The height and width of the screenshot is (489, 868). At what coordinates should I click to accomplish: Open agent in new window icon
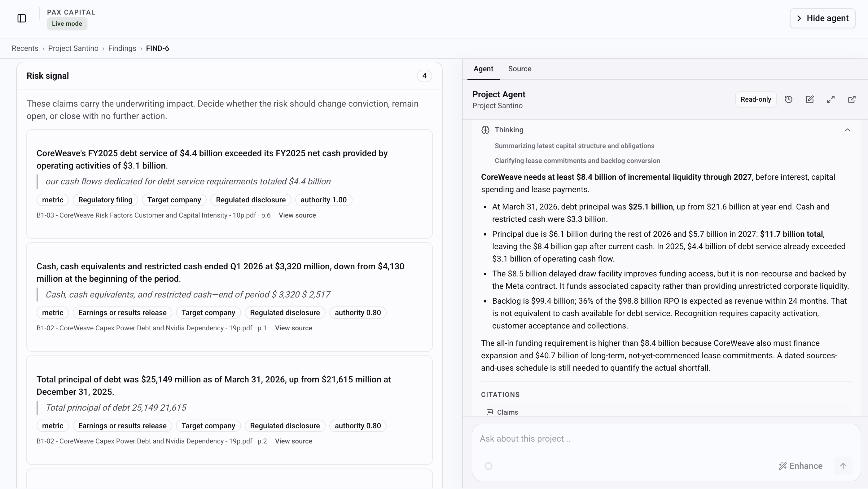[x=852, y=99]
